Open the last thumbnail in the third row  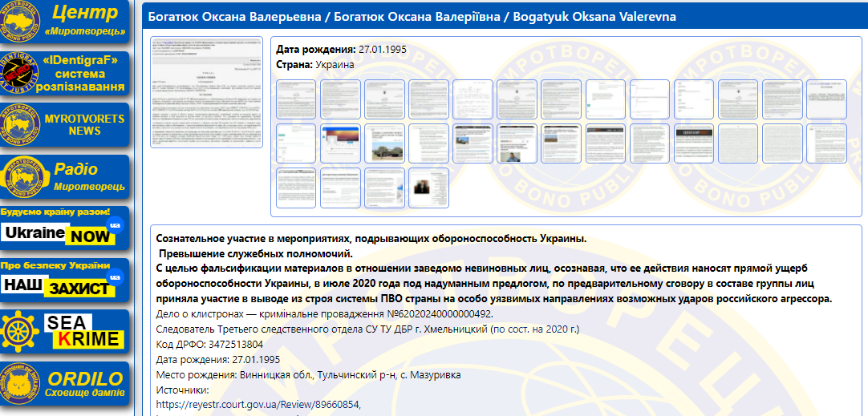point(428,188)
